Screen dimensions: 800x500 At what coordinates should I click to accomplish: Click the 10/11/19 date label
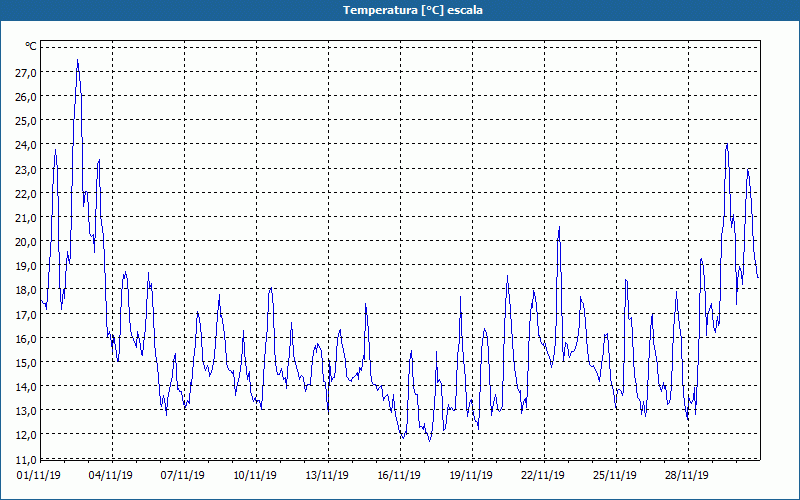(255, 476)
